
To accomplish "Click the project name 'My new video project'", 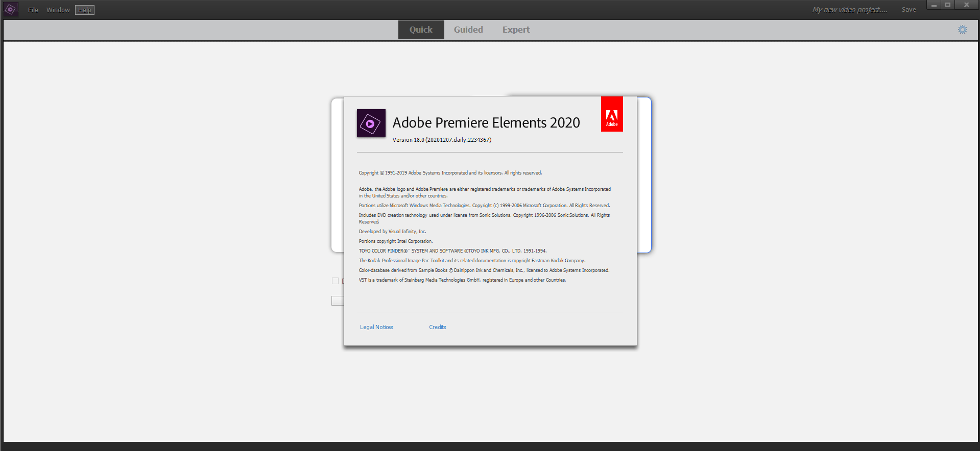I will 850,10.
